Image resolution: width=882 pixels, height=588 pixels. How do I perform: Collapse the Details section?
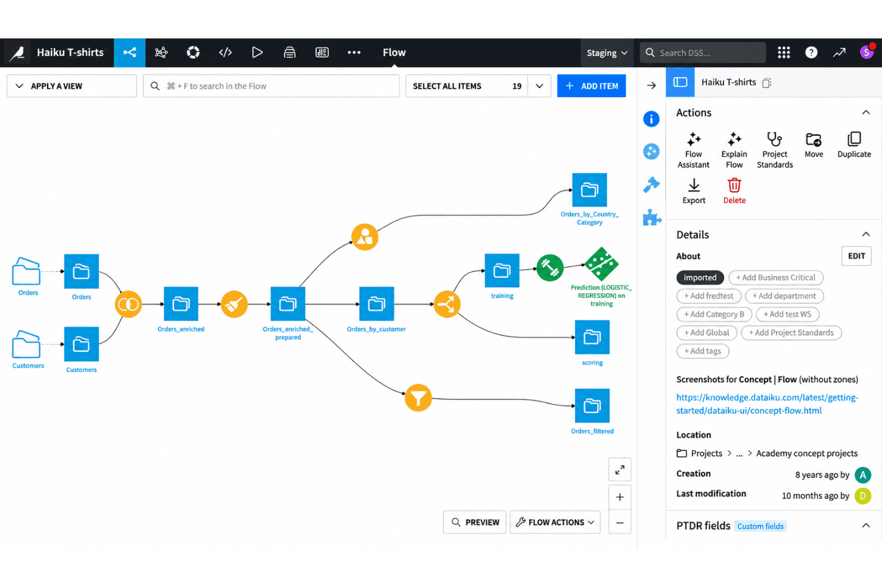[866, 235]
